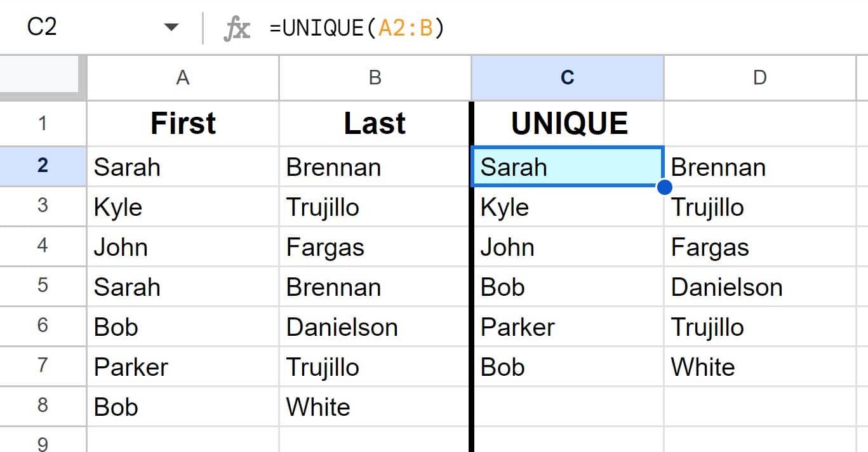Click the select-all corner box

point(43,77)
